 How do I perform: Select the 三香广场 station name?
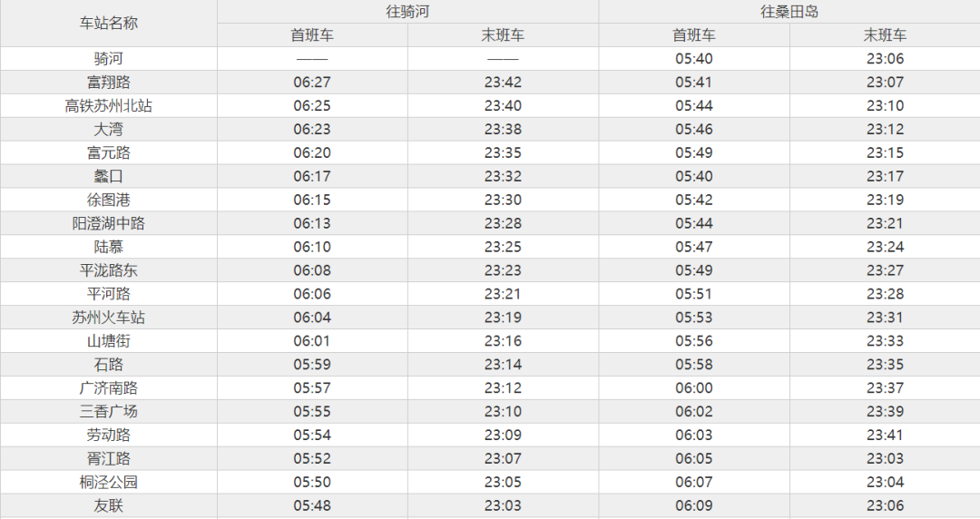(108, 411)
